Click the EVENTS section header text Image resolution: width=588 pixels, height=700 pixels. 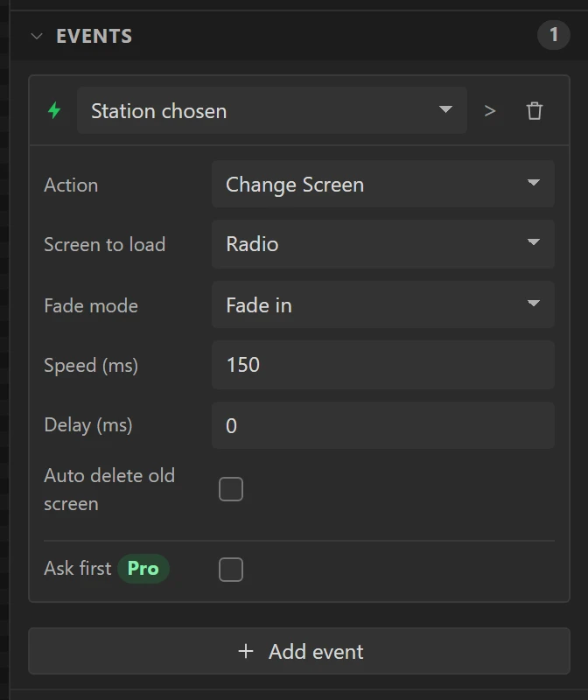pos(94,36)
